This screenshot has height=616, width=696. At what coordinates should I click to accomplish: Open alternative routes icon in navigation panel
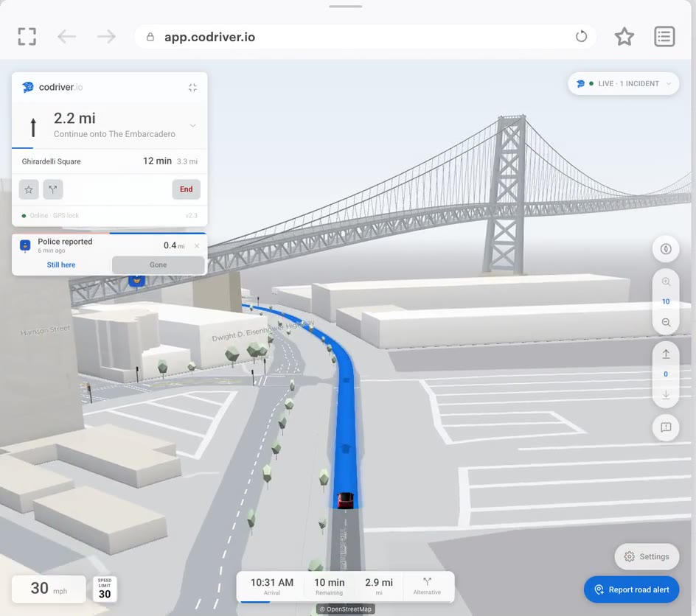53,190
